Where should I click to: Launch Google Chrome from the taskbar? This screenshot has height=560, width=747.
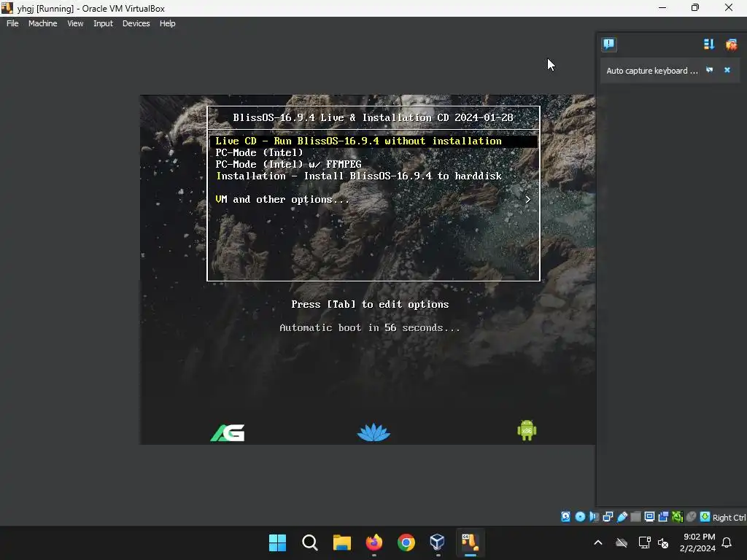click(406, 542)
